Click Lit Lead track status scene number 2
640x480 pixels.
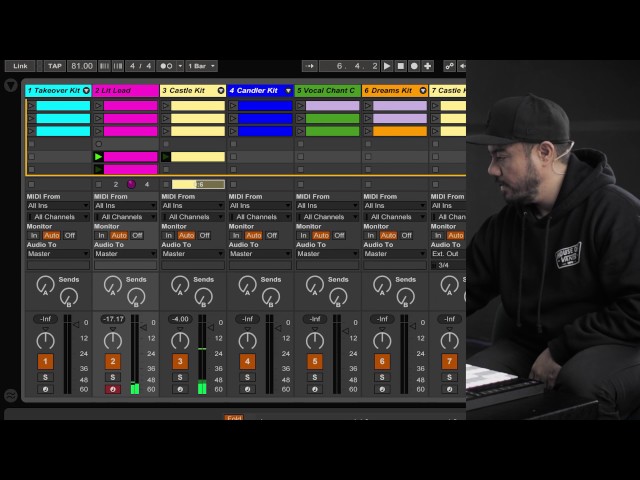[116, 184]
